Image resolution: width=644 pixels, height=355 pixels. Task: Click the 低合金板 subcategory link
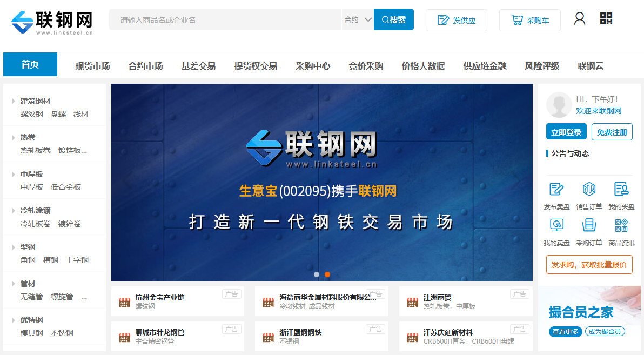pos(66,187)
